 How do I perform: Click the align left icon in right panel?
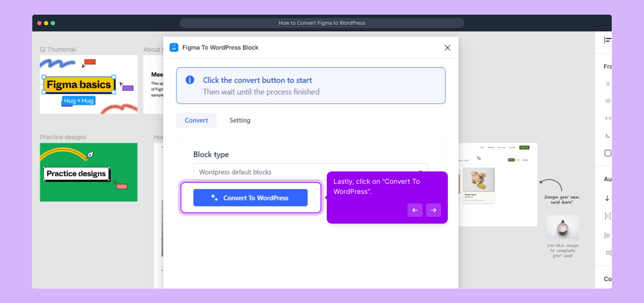pos(607,40)
